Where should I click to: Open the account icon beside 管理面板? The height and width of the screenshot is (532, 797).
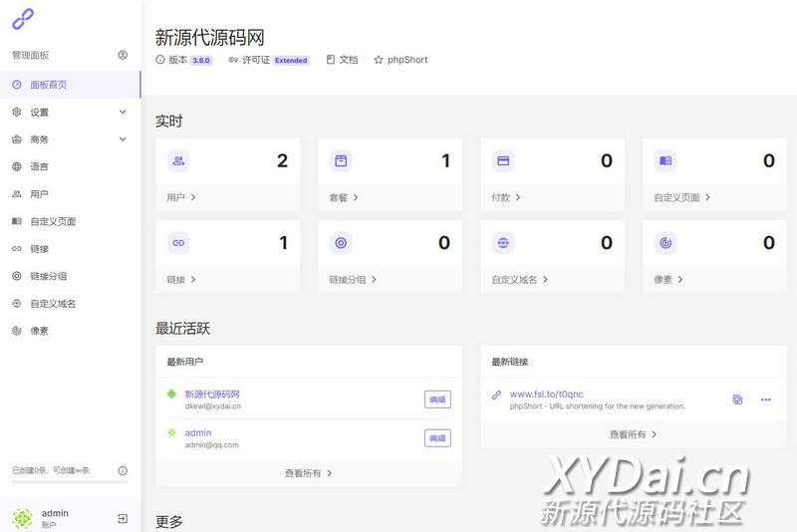tap(123, 56)
